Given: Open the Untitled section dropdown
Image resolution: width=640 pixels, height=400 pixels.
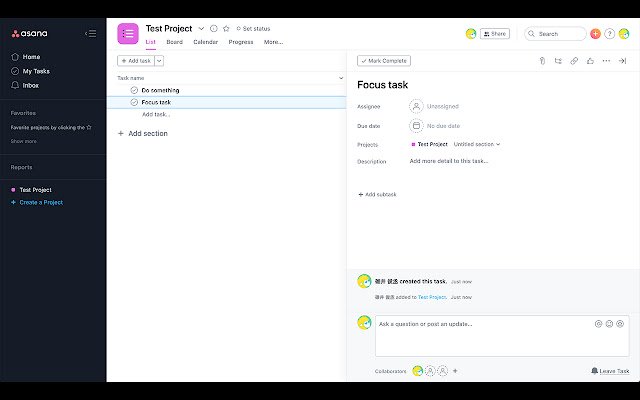Looking at the screenshot, I should click(477, 144).
